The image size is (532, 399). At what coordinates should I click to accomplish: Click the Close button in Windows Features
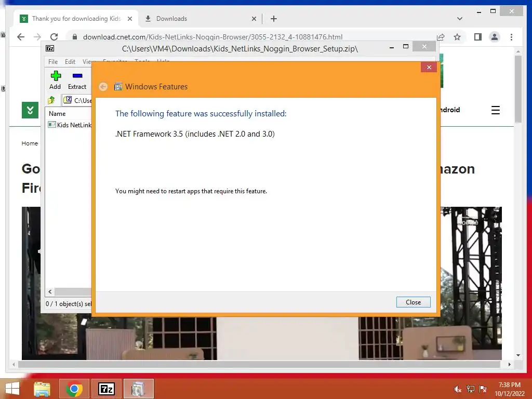[413, 302]
